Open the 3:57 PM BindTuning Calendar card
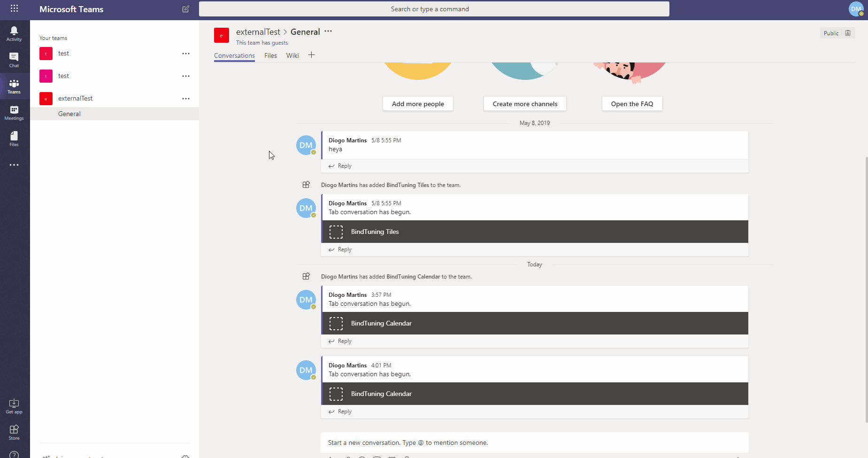 tap(535, 323)
